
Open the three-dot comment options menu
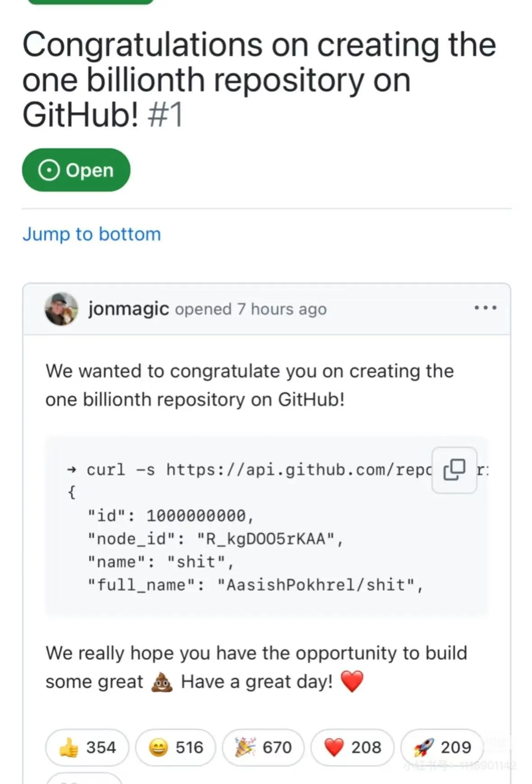[485, 308]
